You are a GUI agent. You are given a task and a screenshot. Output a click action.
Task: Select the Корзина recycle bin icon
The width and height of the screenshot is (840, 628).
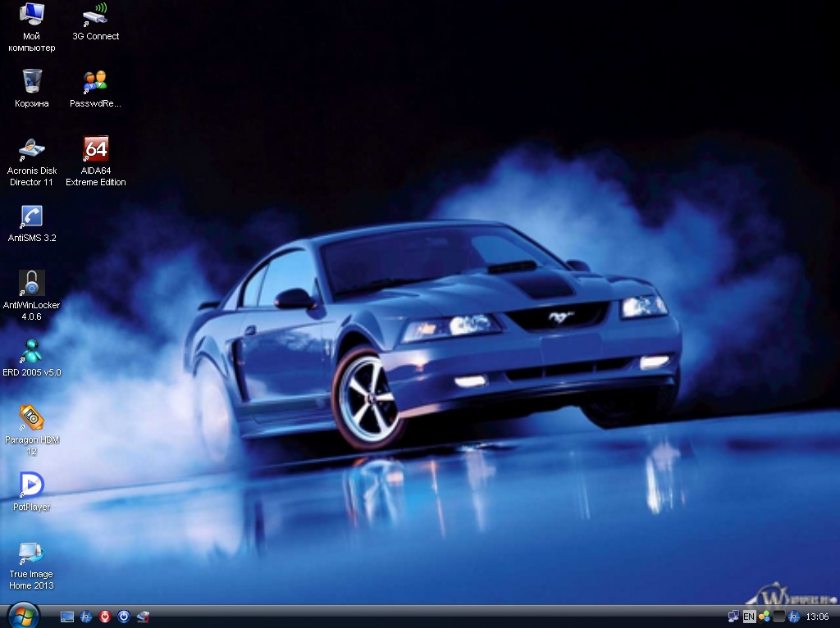pos(32,81)
